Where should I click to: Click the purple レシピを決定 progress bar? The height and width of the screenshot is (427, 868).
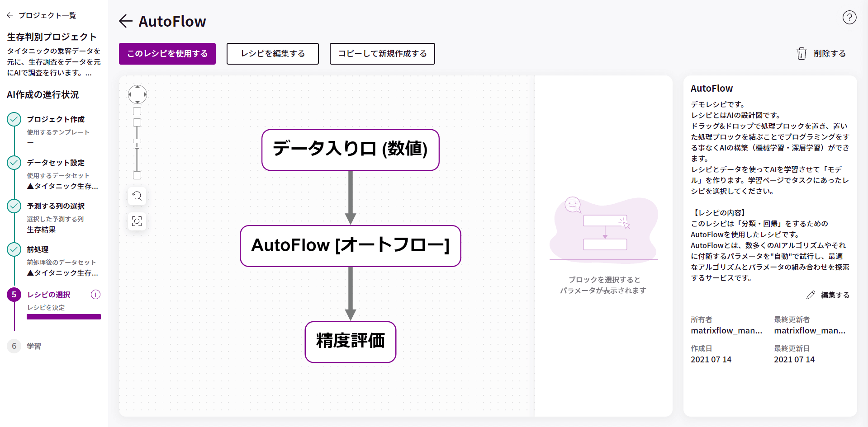click(64, 317)
